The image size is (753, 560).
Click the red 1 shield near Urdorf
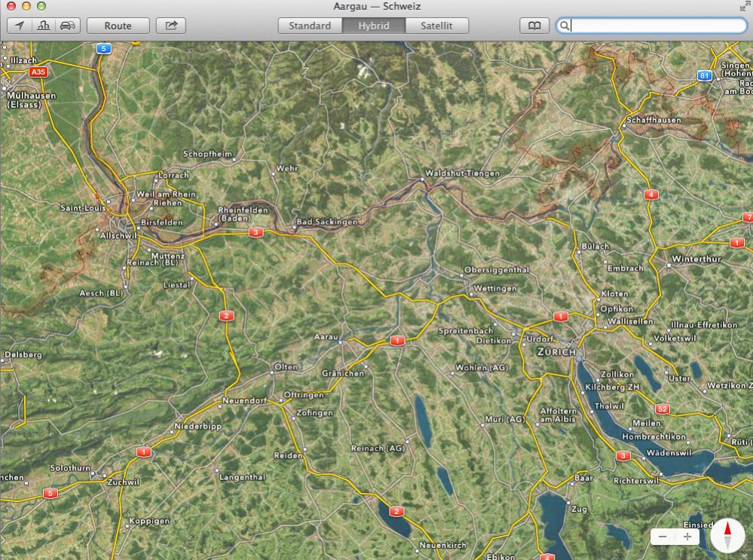(561, 316)
